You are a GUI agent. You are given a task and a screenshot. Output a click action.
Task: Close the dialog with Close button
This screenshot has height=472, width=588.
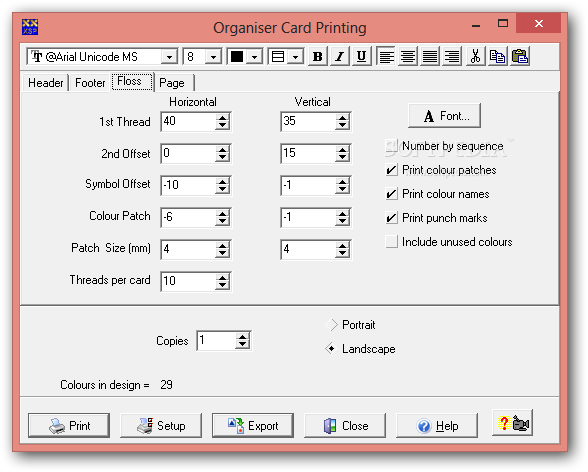(x=345, y=426)
